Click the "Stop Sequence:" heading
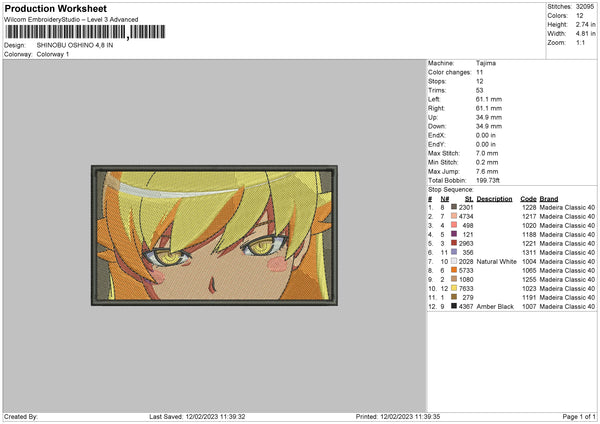This screenshot has width=600, height=424. coord(451,190)
